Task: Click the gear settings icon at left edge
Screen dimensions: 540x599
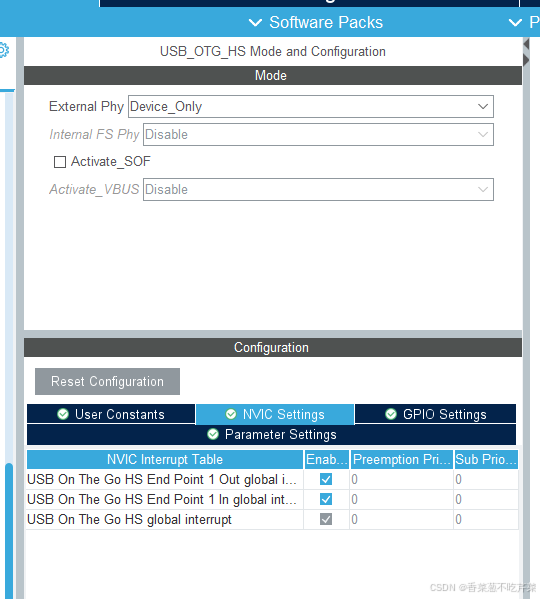Action: click(3, 50)
